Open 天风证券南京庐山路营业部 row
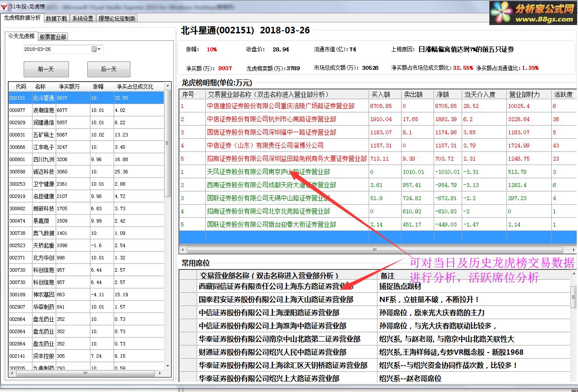 coord(377,172)
